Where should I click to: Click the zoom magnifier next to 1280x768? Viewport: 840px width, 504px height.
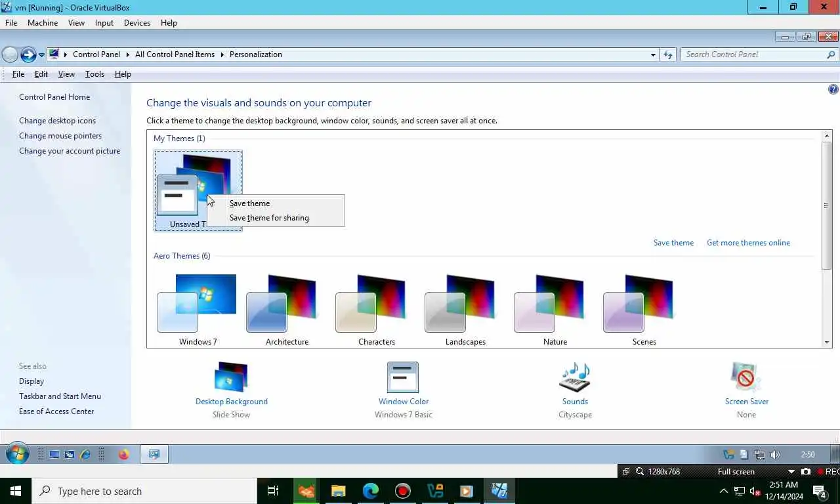pyautogui.click(x=640, y=471)
